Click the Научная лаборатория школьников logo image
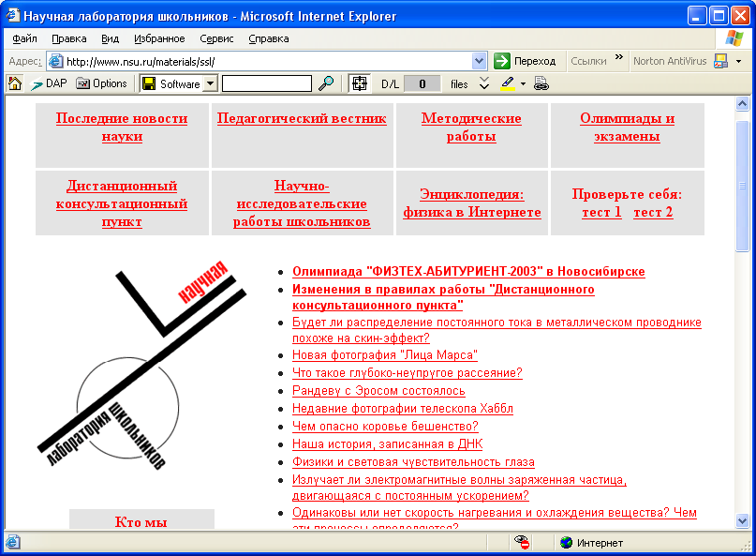The height and width of the screenshot is (556, 756). click(141, 366)
